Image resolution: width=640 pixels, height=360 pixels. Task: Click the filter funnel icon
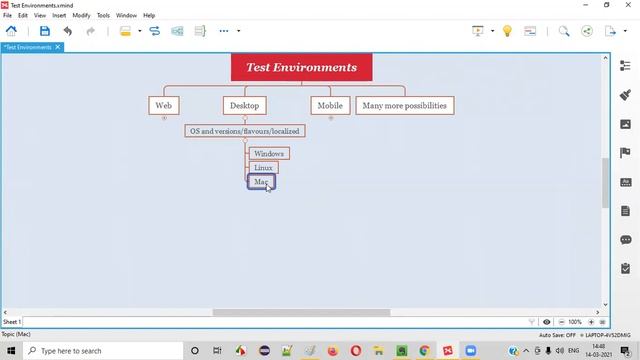click(x=531, y=322)
